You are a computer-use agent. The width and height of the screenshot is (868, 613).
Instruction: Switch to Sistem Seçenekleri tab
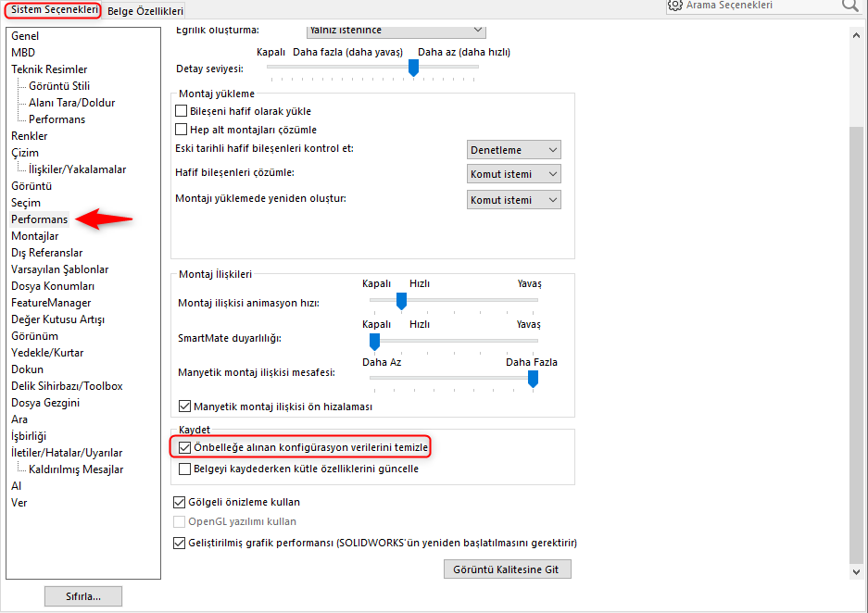click(x=55, y=9)
